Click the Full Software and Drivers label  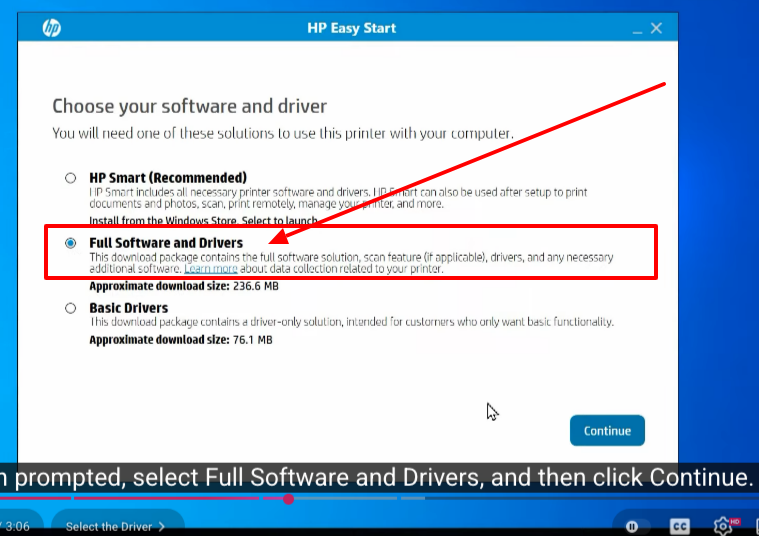[x=166, y=243]
